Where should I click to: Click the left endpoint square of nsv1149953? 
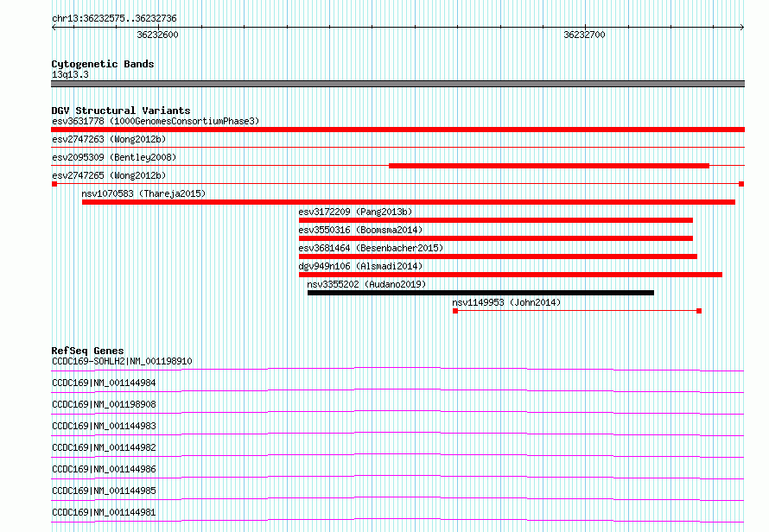pyautogui.click(x=455, y=311)
